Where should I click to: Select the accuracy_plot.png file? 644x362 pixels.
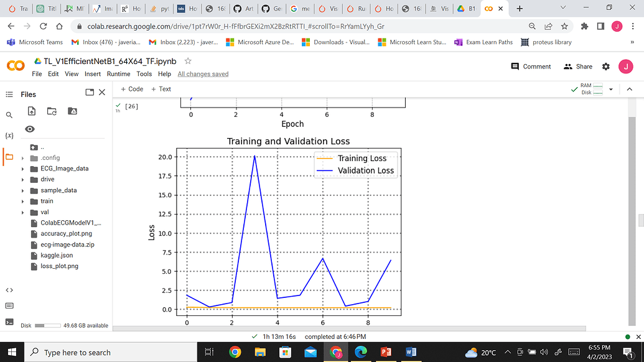[x=66, y=233]
